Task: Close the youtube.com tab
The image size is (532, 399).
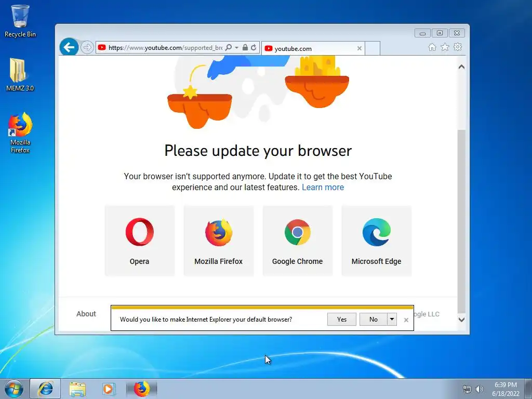Action: pos(360,48)
